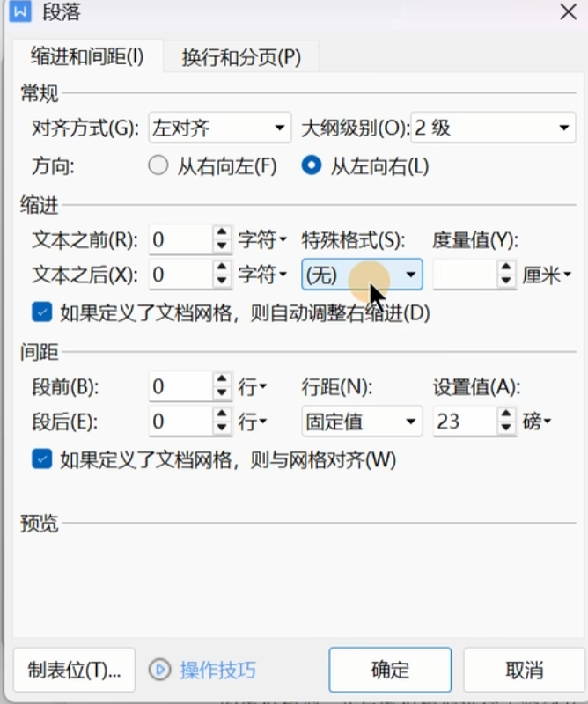Screen dimensions: 588x704
Task: Switch to the 换行和分页 tab
Action: point(242,57)
